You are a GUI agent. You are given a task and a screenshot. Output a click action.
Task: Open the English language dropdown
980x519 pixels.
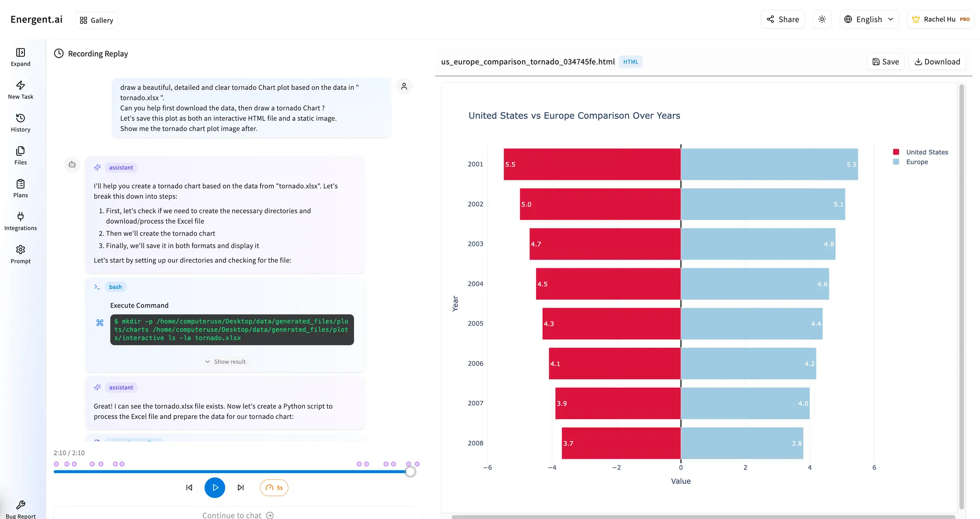click(869, 19)
